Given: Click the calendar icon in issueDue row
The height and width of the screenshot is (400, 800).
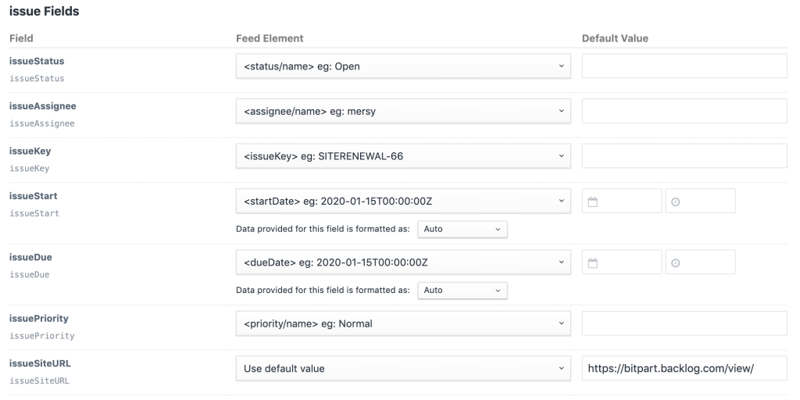Looking at the screenshot, I should tap(593, 263).
